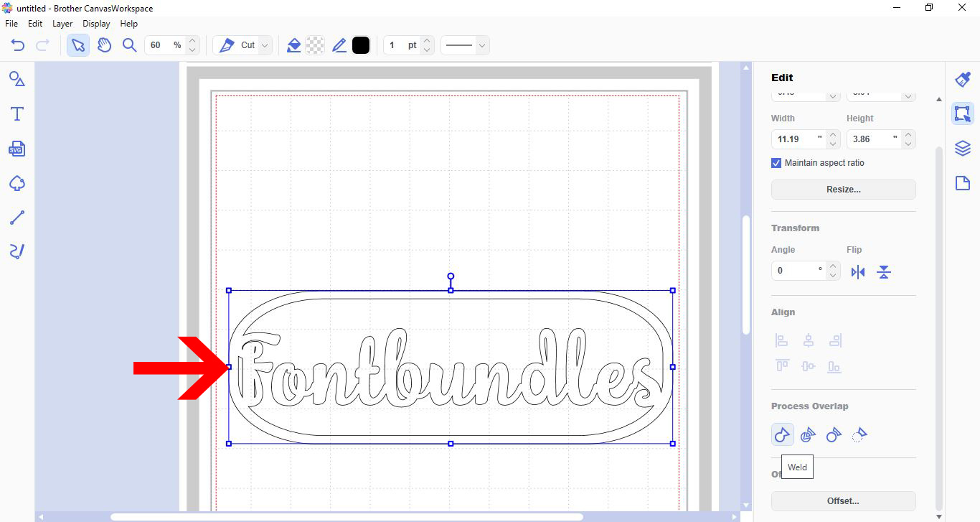Flip the selection vertically
Viewport: 980px width, 522px height.
[x=884, y=272]
